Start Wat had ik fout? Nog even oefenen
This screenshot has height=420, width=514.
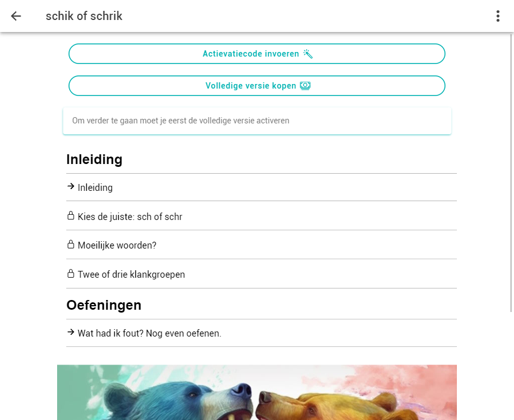point(150,333)
